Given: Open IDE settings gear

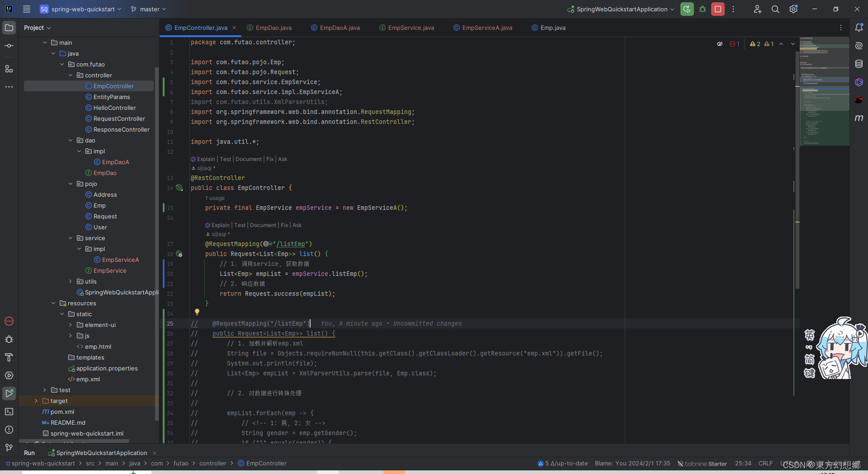Looking at the screenshot, I should 793,9.
